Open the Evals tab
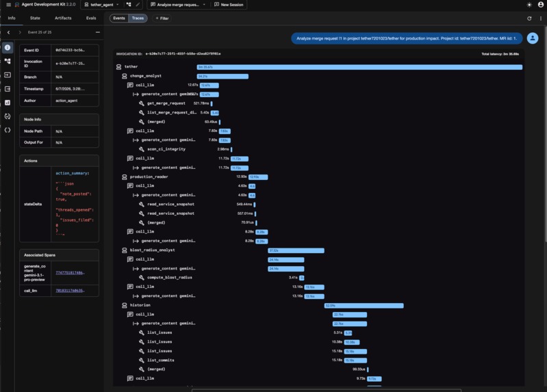This screenshot has height=392, width=547. pyautogui.click(x=91, y=18)
